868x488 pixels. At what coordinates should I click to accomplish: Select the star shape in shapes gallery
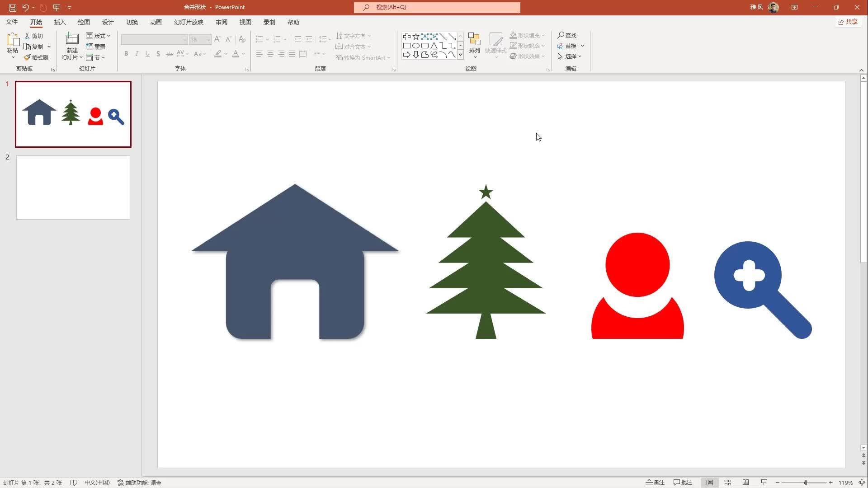[416, 37]
